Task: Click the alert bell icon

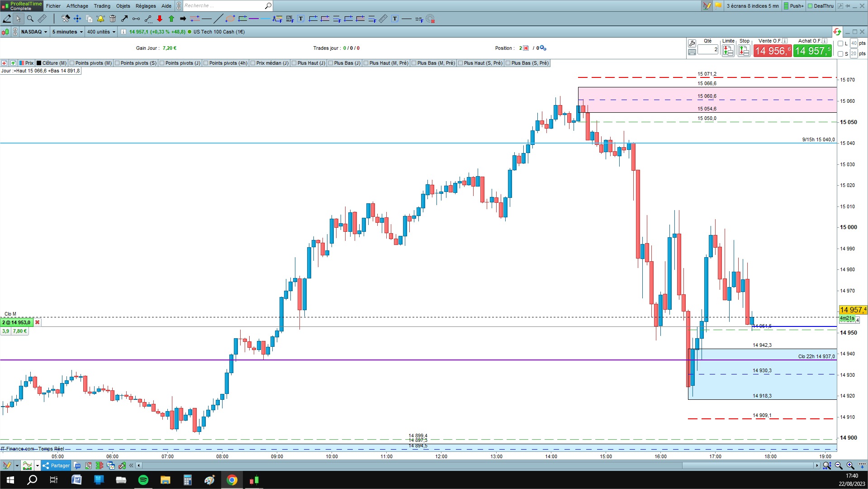Action: click(100, 19)
